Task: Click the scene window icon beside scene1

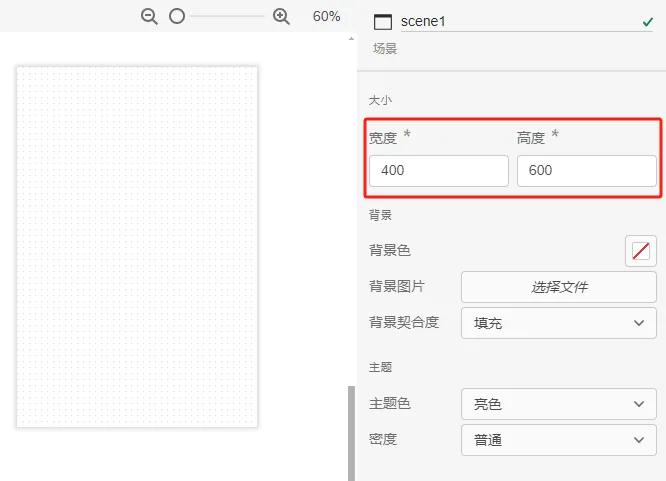Action: 383,22
